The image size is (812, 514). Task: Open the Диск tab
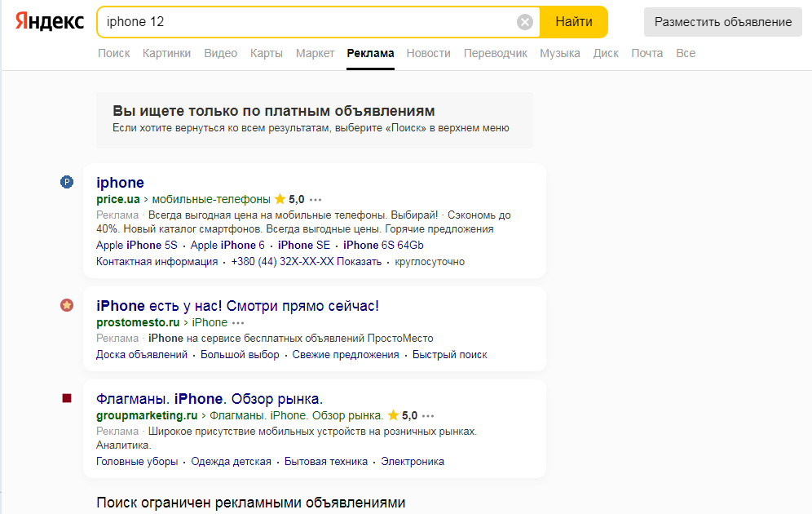(x=606, y=53)
